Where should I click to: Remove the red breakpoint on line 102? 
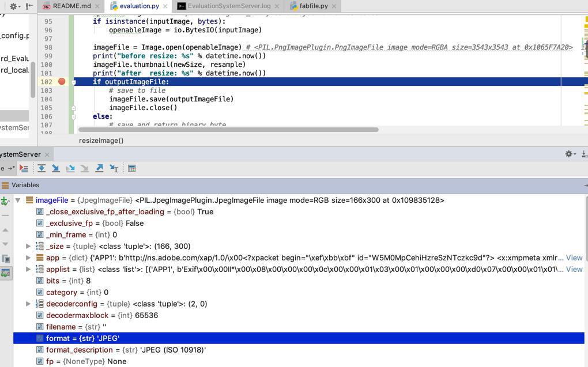click(x=62, y=81)
